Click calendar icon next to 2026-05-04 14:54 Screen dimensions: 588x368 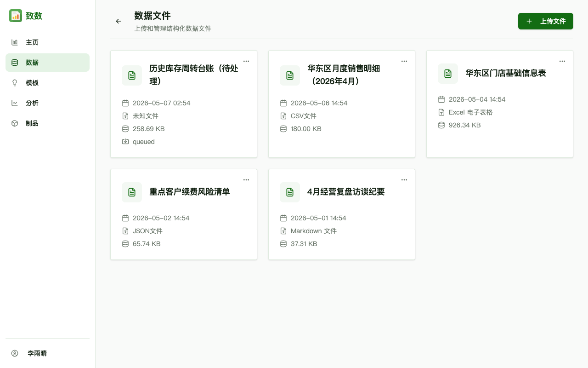tap(441, 99)
